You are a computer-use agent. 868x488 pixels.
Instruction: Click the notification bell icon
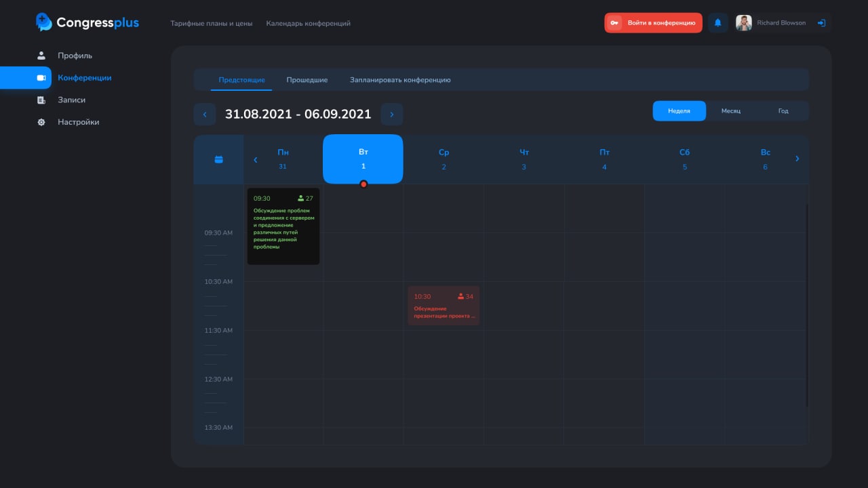tap(717, 23)
